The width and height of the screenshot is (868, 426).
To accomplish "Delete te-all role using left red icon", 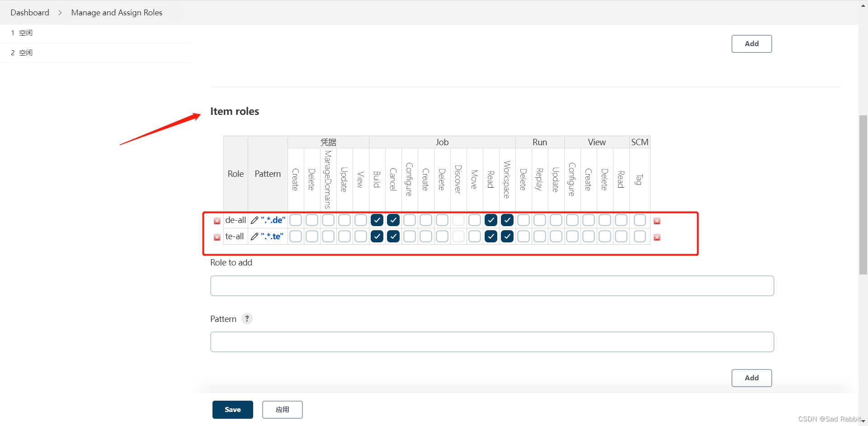I will tap(217, 237).
